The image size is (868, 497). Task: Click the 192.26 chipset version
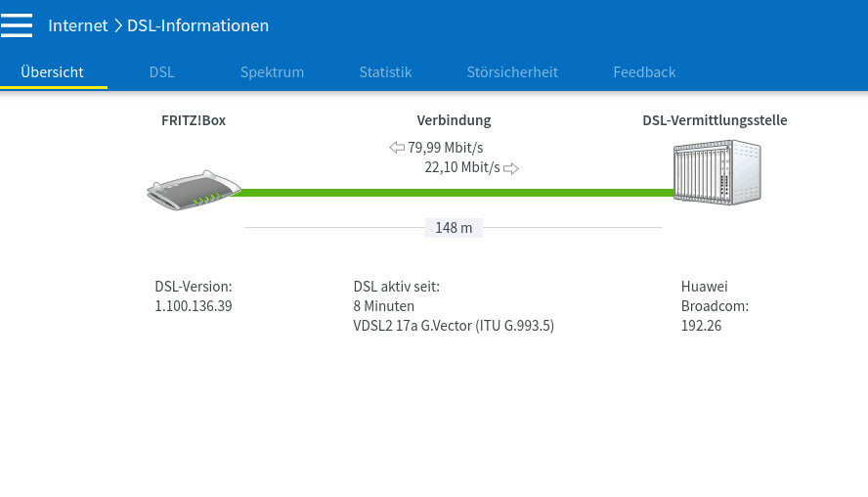point(701,325)
